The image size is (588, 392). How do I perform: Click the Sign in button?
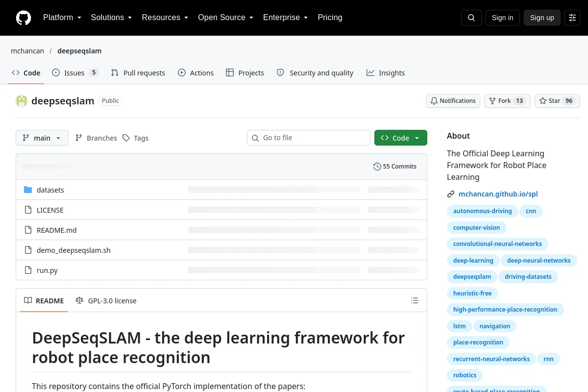pos(502,18)
